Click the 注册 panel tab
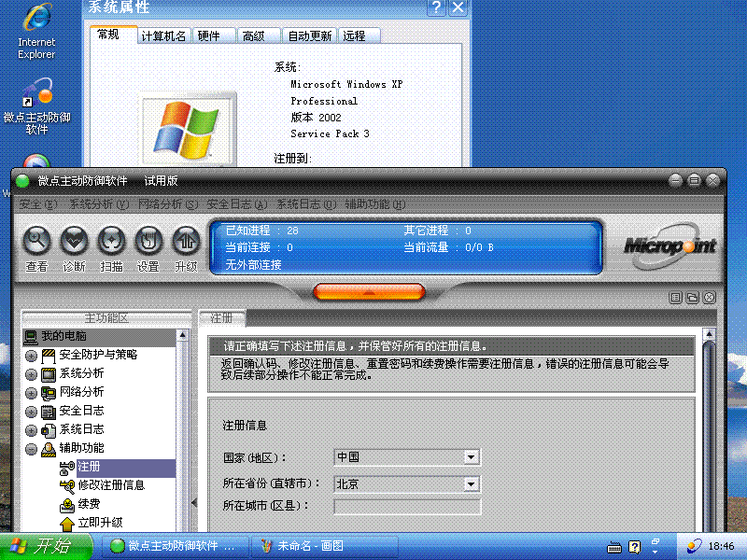 pos(222,318)
